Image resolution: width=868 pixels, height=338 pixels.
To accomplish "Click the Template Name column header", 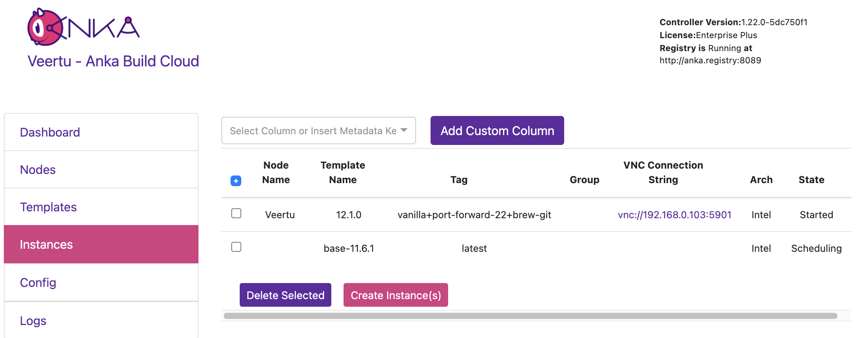I will pos(343,172).
